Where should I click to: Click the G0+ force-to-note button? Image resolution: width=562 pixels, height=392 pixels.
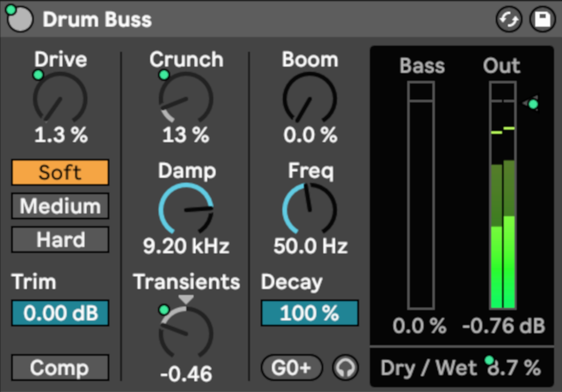click(x=291, y=368)
